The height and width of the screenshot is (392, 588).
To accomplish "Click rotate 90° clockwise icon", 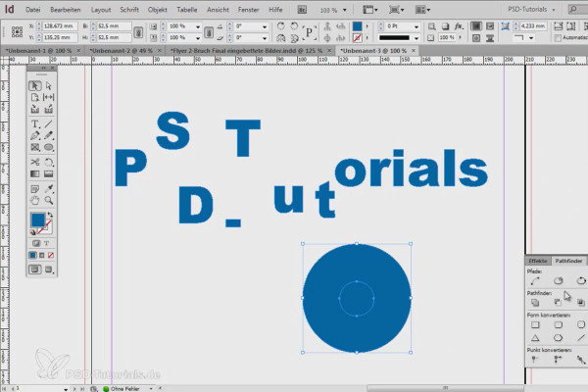I will [280, 25].
